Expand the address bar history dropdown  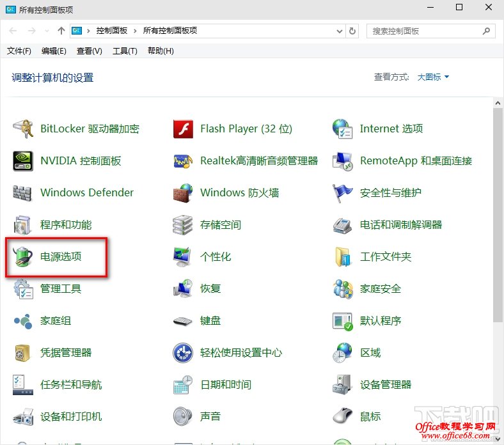(340, 31)
